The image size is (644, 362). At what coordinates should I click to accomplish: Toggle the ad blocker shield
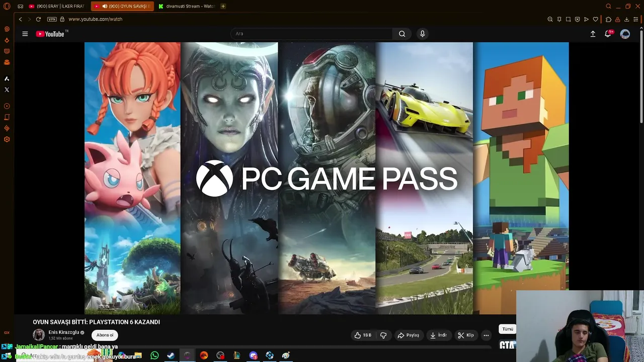(577, 19)
